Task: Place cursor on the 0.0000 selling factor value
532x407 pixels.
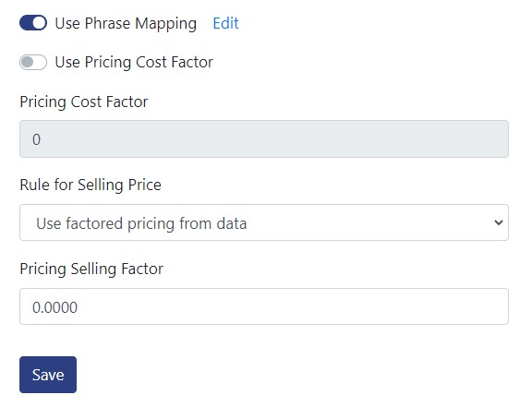Action: click(x=55, y=307)
